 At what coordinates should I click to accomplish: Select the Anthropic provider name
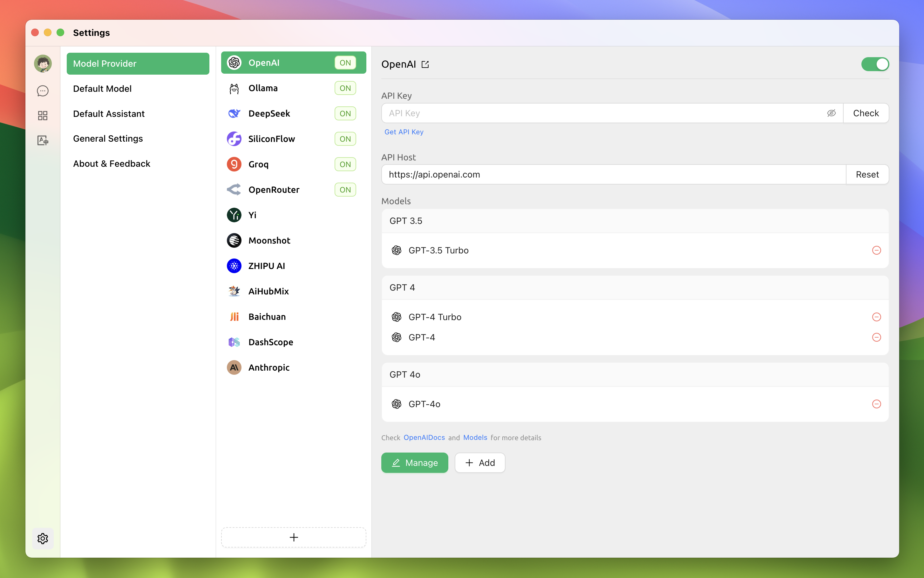point(269,367)
